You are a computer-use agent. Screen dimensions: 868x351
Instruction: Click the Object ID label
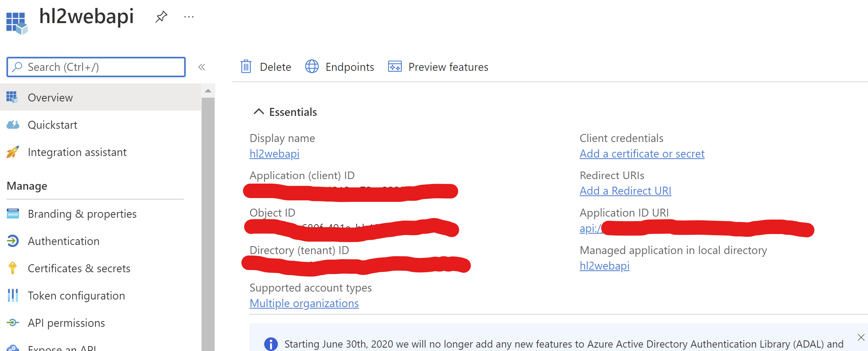(272, 213)
